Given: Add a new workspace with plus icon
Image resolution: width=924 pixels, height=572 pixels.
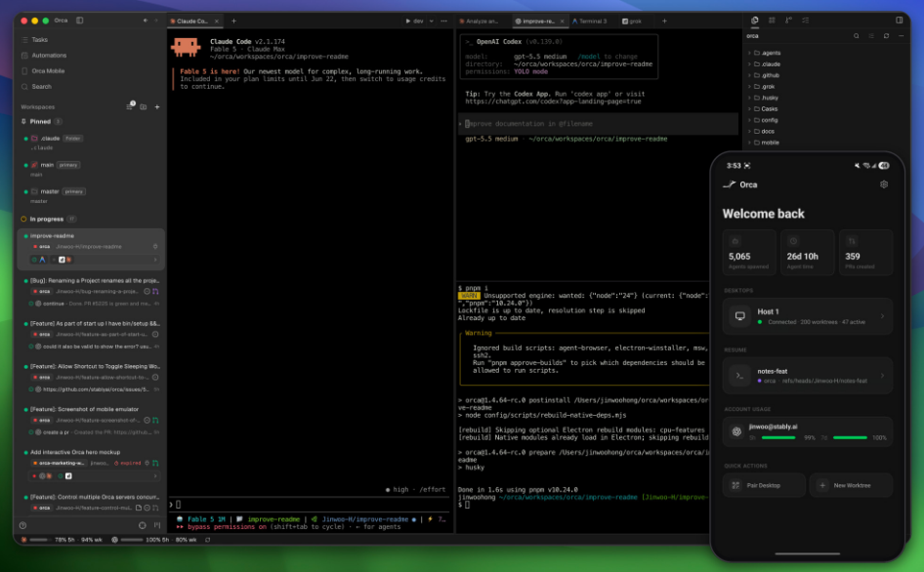Looking at the screenshot, I should pyautogui.click(x=156, y=107).
